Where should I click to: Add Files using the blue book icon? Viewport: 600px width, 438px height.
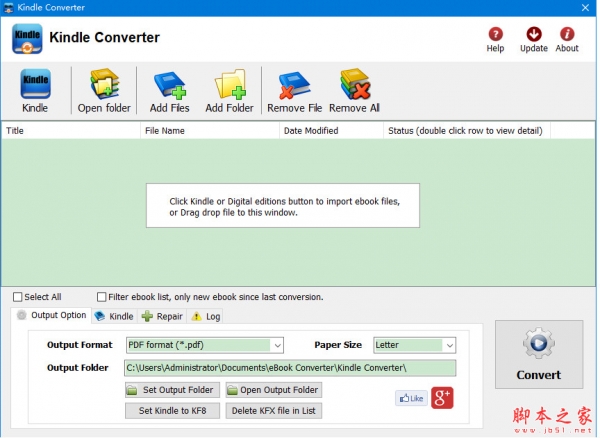[170, 91]
